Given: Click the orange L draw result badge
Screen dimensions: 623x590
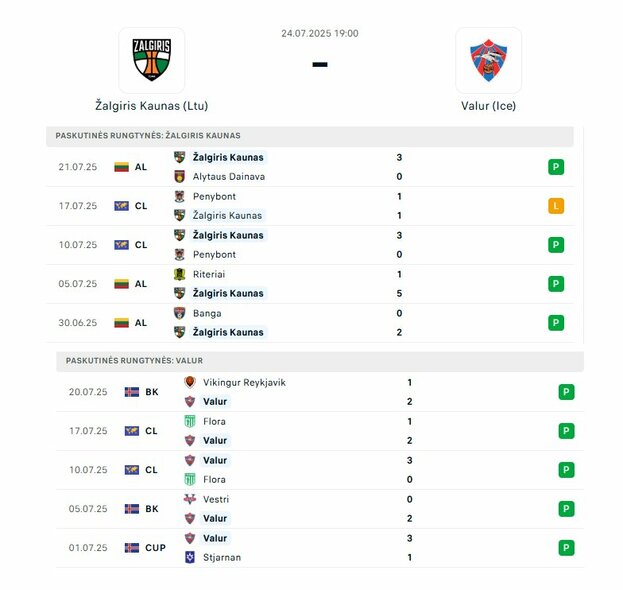Looking at the screenshot, I should [556, 206].
